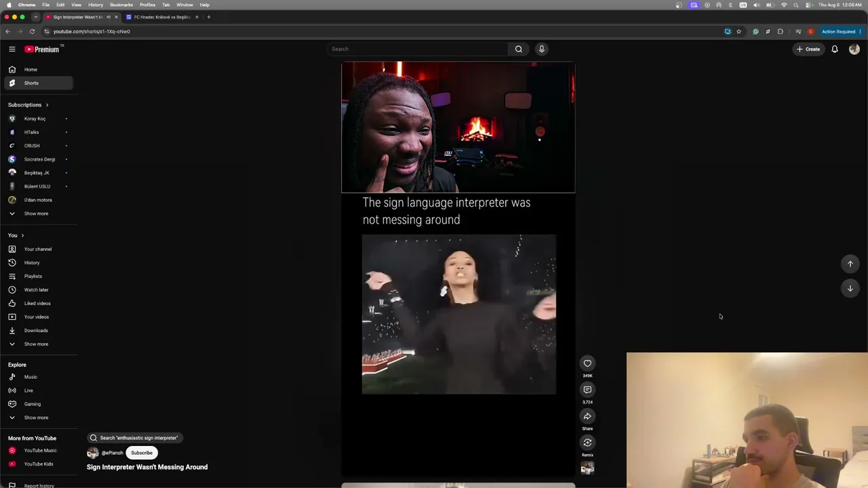Show more items below Downloads
Viewport: 868px width, 488px height.
coord(38,344)
